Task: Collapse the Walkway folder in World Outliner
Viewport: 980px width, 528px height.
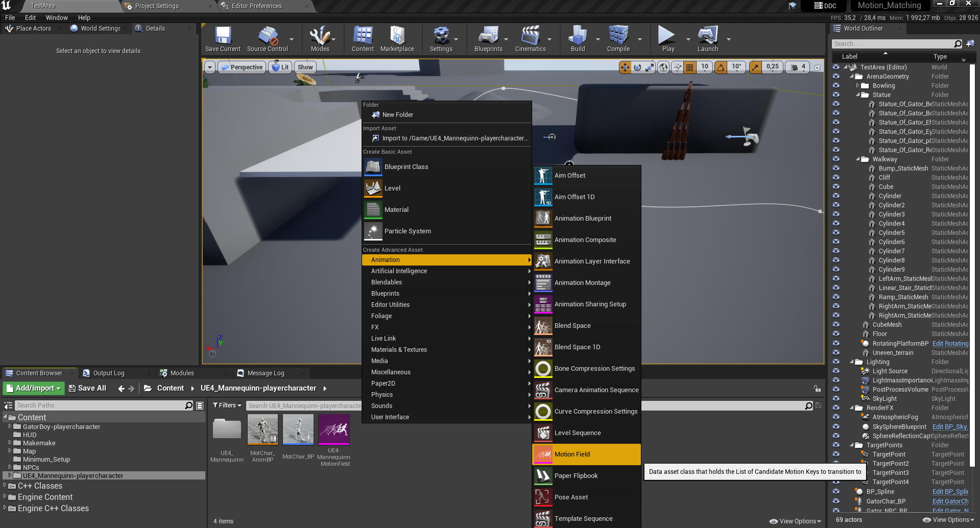Action: pos(857,159)
